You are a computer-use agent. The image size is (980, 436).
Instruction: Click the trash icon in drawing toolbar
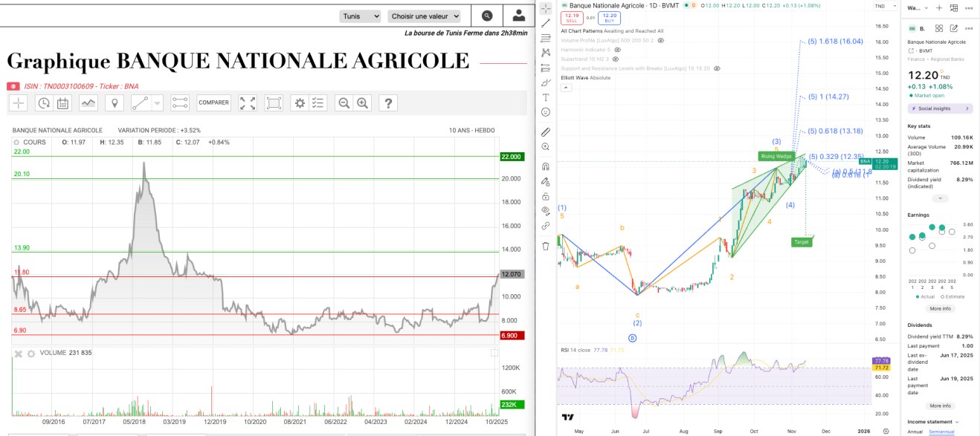tap(545, 245)
